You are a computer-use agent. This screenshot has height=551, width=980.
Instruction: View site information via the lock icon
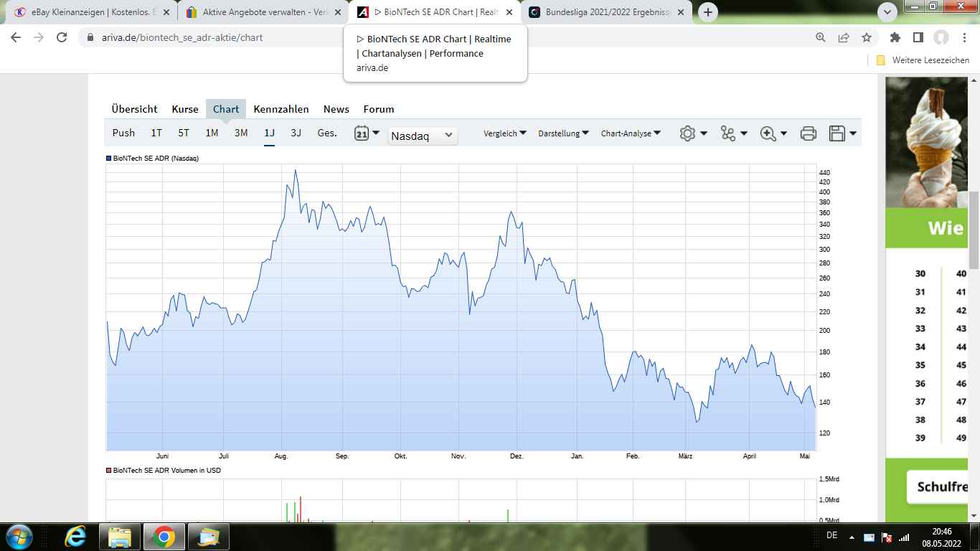(x=90, y=37)
